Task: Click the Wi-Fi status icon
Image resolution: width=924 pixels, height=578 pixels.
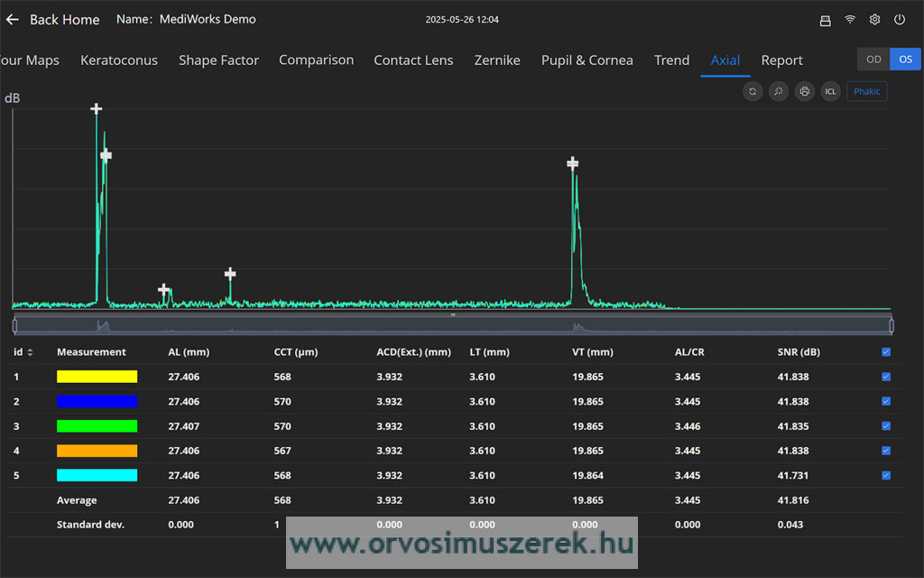Action: [x=850, y=20]
